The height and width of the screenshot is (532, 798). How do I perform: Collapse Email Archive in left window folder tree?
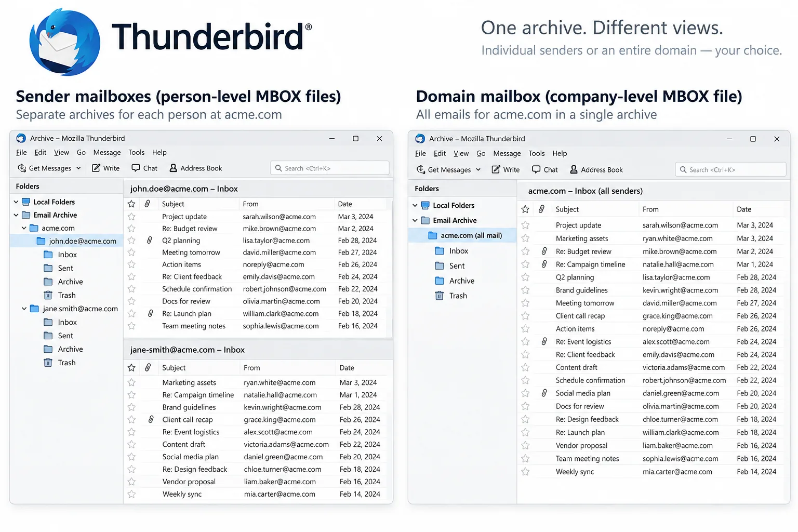(16, 215)
